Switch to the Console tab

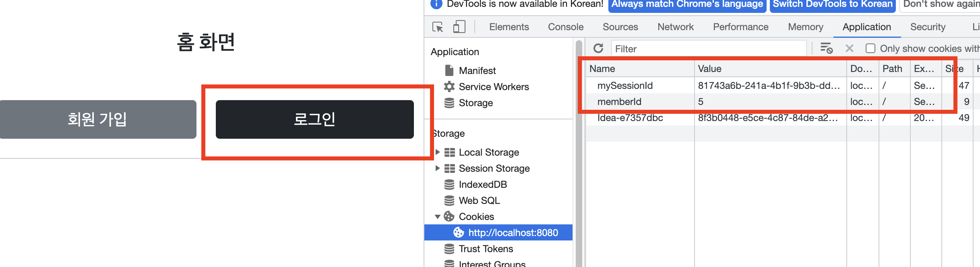(566, 27)
